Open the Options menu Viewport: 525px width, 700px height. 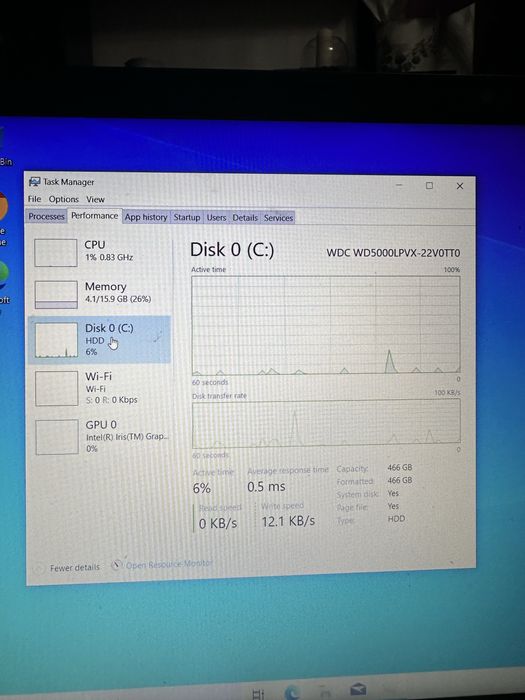click(64, 199)
